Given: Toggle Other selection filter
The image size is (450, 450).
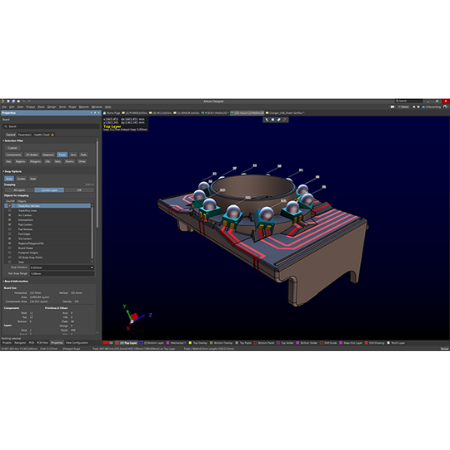Looking at the screenshot, I should 82,161.
